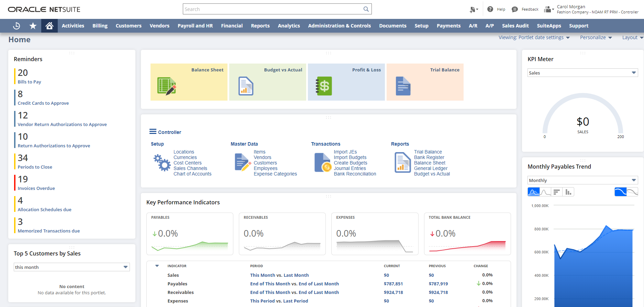Screen dimensions: 644x307
Task: Click the Create New document icon
Action: pyautogui.click(x=474, y=10)
